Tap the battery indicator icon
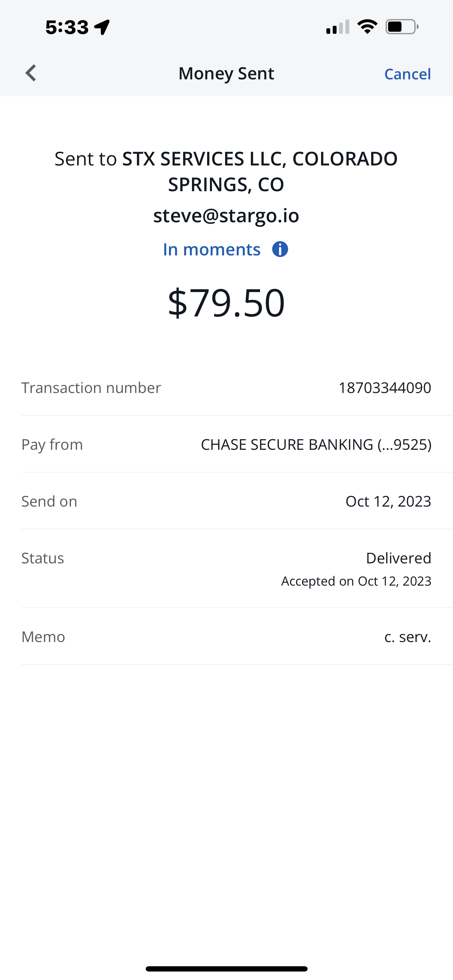Image resolution: width=453 pixels, height=980 pixels. point(402,26)
